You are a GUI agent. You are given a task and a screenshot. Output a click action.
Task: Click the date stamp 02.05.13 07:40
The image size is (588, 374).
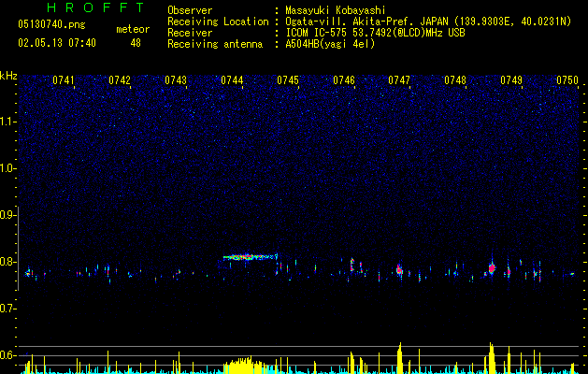[57, 43]
